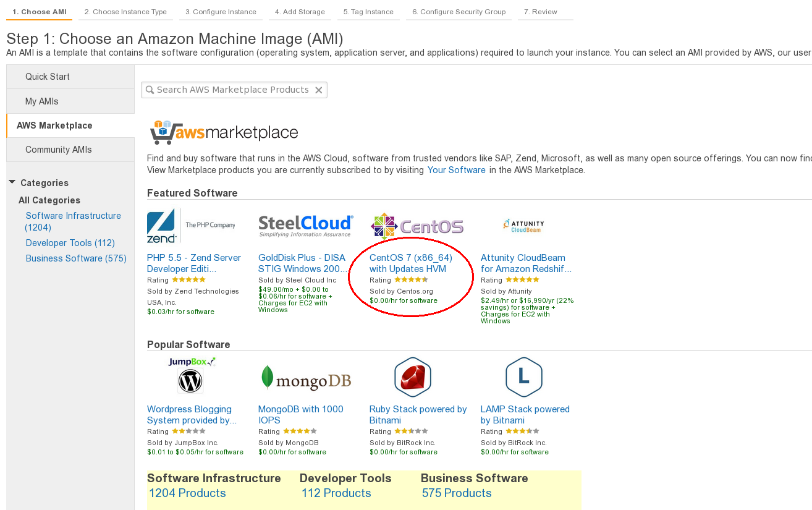
Task: Open Business Software (575) category
Action: (x=76, y=258)
